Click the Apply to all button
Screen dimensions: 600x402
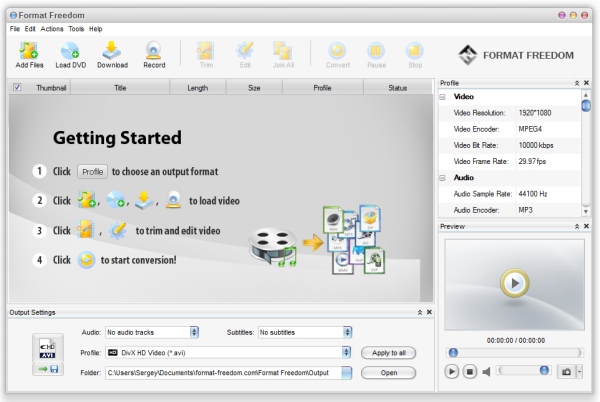(388, 353)
